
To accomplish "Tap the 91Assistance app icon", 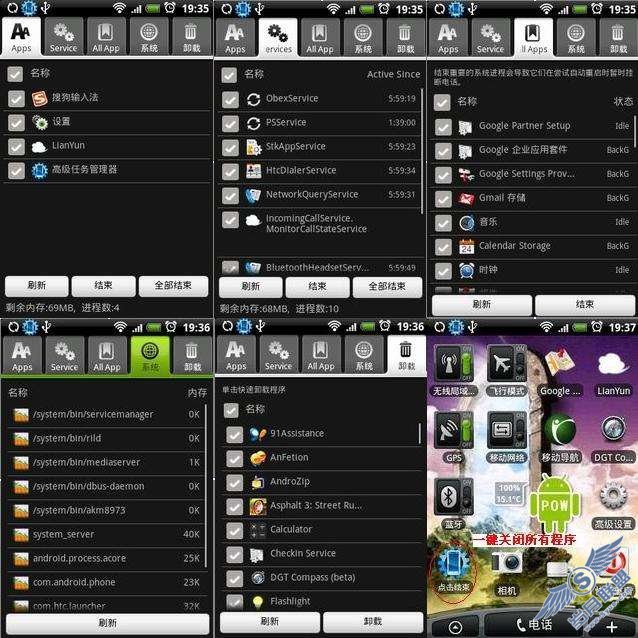I will [x=258, y=435].
